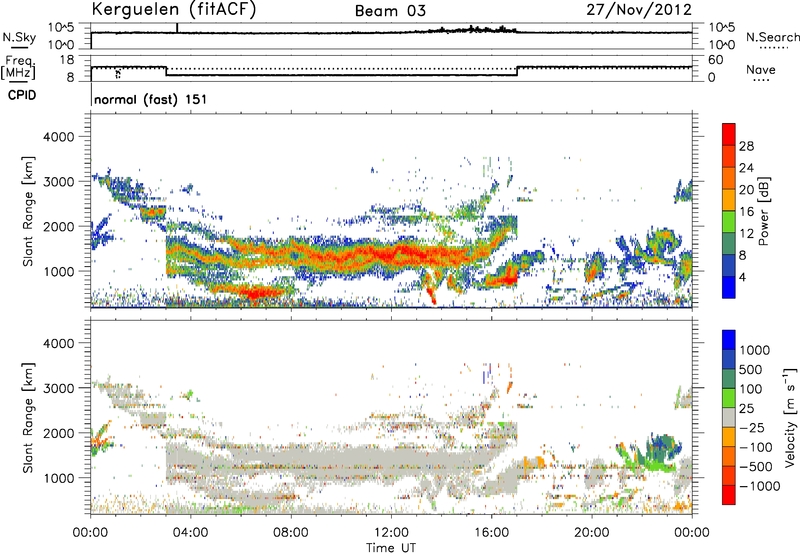Click the 'Nave' legend label

pyautogui.click(x=761, y=69)
